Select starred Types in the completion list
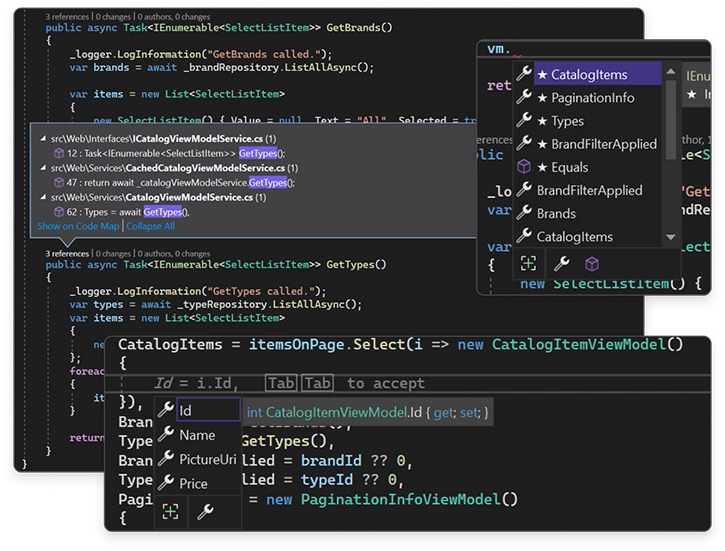This screenshot has height=551, width=725. pyautogui.click(x=568, y=121)
